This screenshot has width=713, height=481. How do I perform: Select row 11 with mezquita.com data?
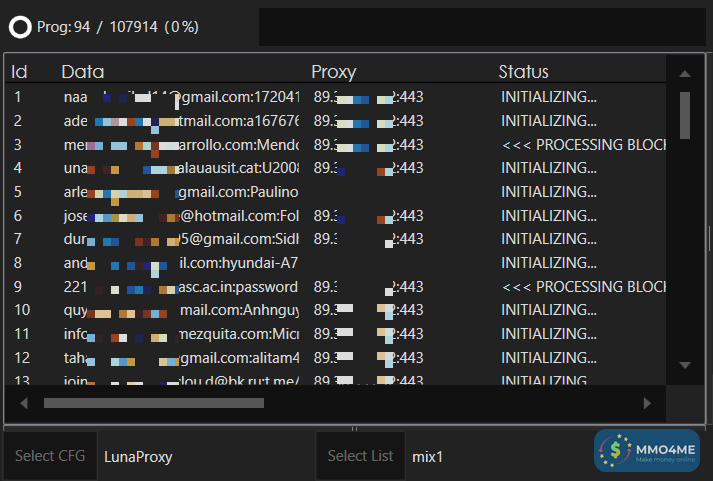click(335, 334)
